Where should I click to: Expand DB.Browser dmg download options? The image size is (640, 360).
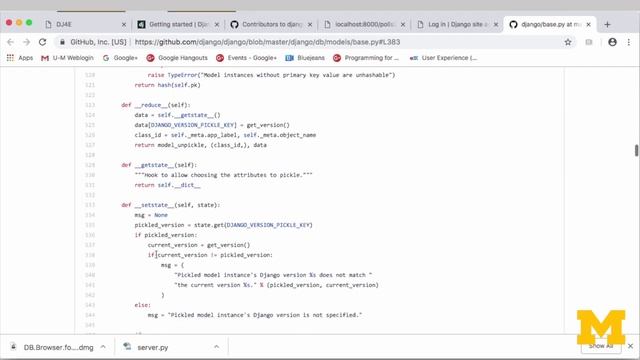(x=103, y=347)
